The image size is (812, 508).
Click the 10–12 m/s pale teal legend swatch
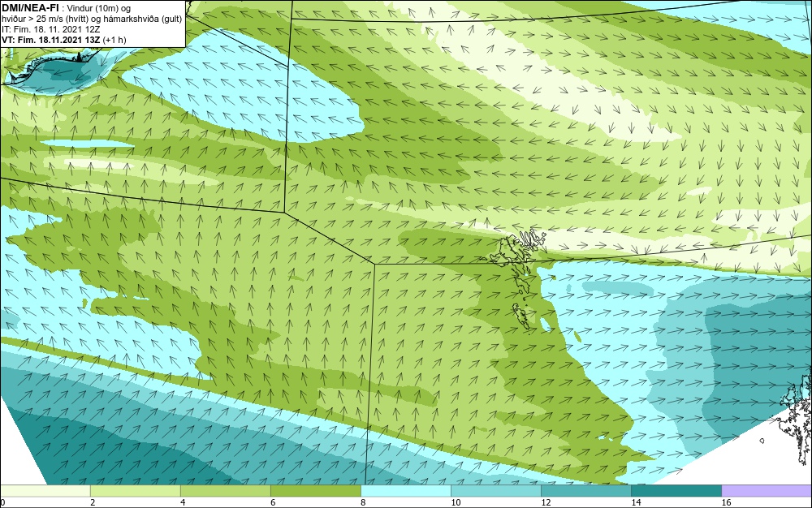point(495,490)
